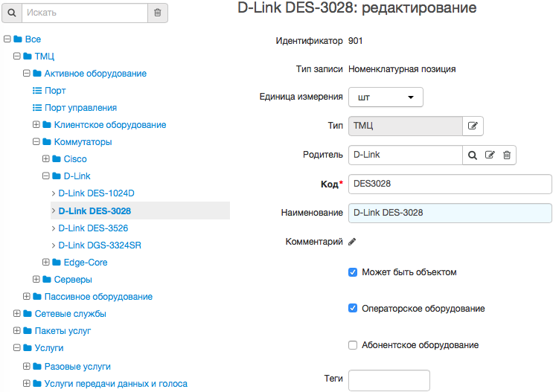Open the Порт tree item
The height and width of the screenshot is (392, 553).
55,91
